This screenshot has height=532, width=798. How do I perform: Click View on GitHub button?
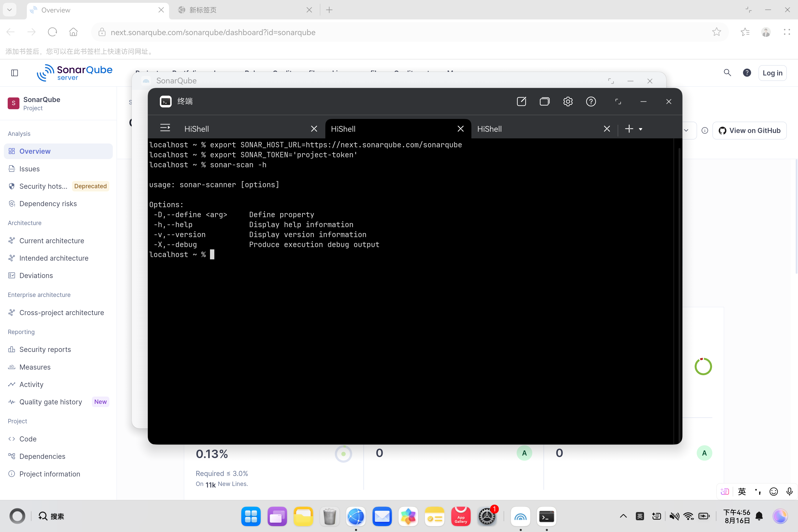coord(749,131)
